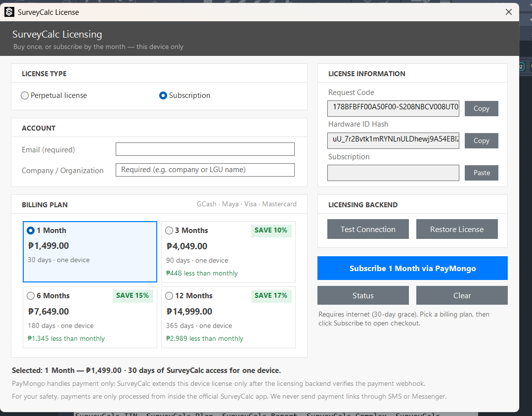Click the ₱1,499.00 price text
This screenshot has width=532, height=416.
(x=48, y=246)
